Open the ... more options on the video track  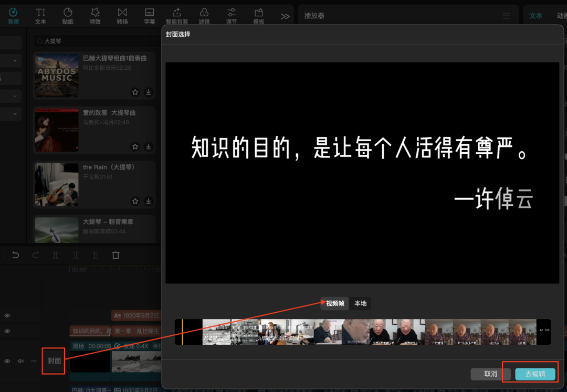(x=34, y=361)
